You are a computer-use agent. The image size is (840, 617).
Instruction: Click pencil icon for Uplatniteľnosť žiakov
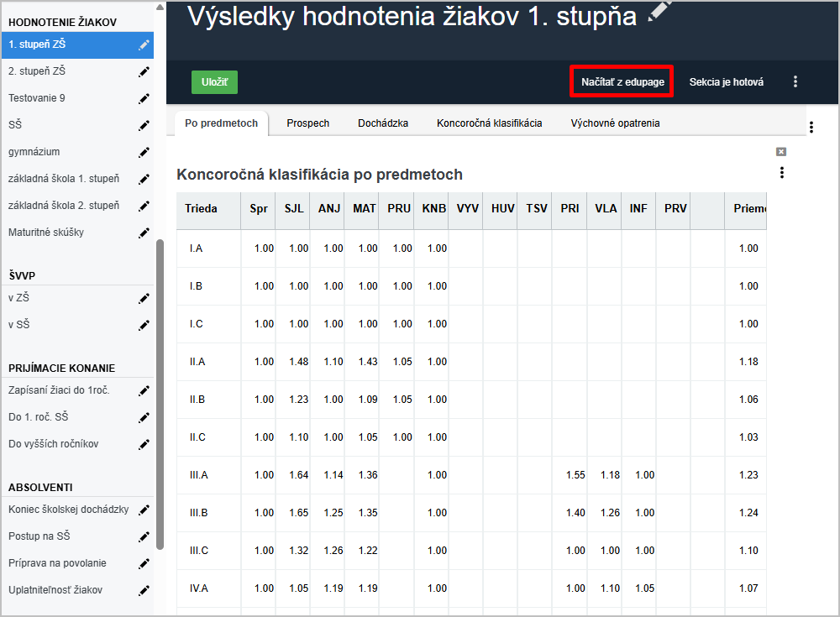[144, 590]
